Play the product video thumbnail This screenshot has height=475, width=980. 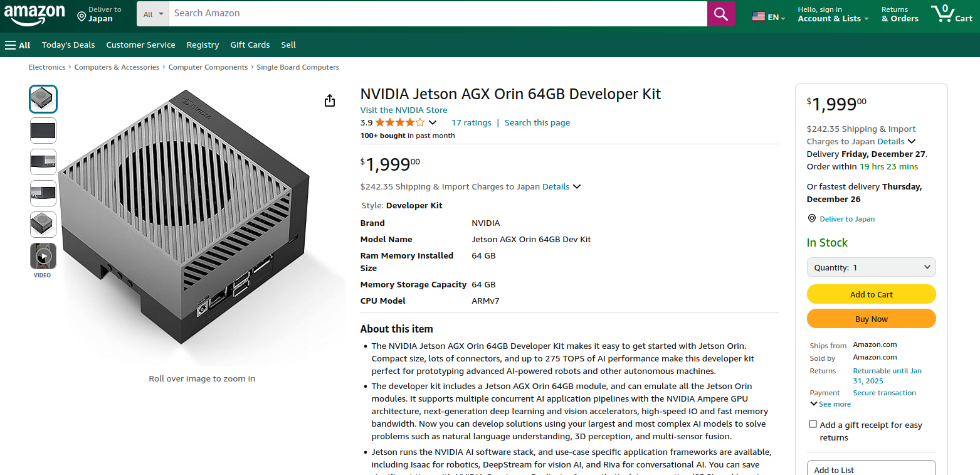point(43,256)
